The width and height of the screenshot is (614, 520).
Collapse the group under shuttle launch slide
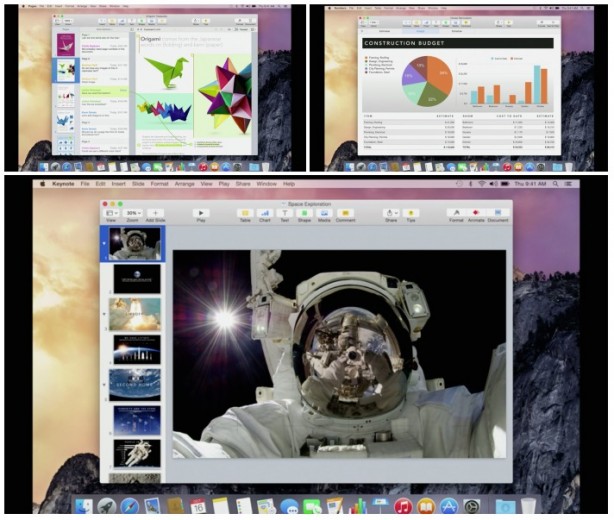pyautogui.click(x=104, y=314)
